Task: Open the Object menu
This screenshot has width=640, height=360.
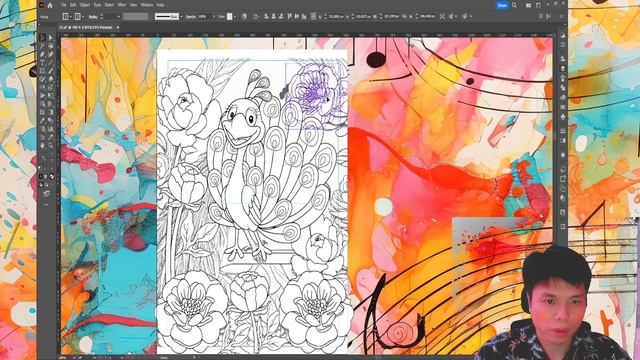Action: point(85,5)
